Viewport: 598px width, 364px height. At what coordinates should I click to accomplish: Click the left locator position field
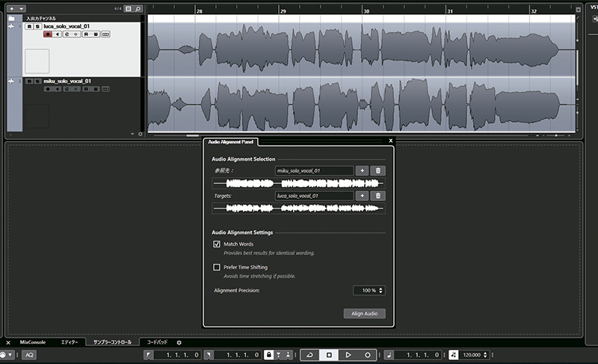[178, 355]
